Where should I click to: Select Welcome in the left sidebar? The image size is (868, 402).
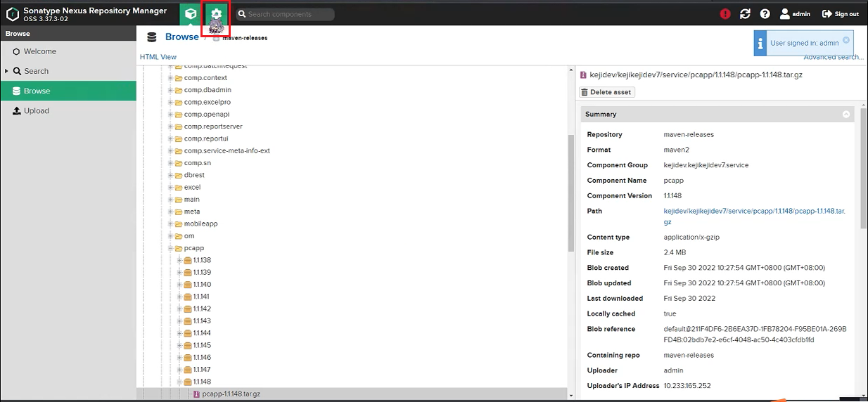[39, 51]
